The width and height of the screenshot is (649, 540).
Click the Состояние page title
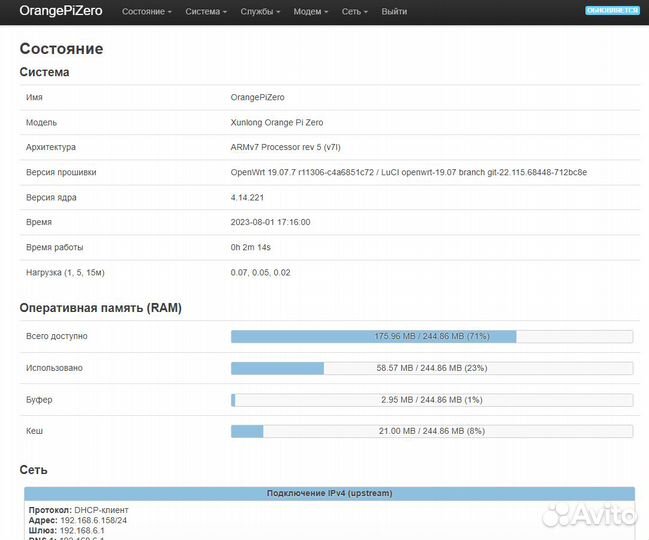tap(61, 49)
